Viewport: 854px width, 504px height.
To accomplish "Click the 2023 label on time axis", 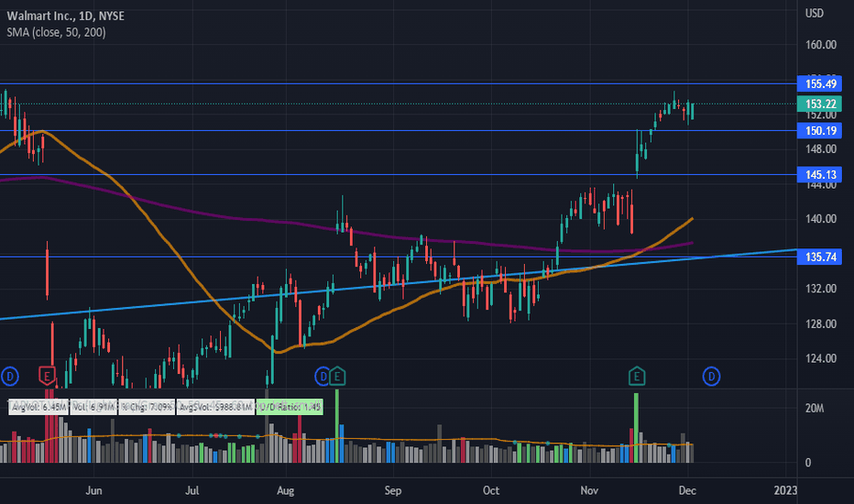I will tap(785, 491).
